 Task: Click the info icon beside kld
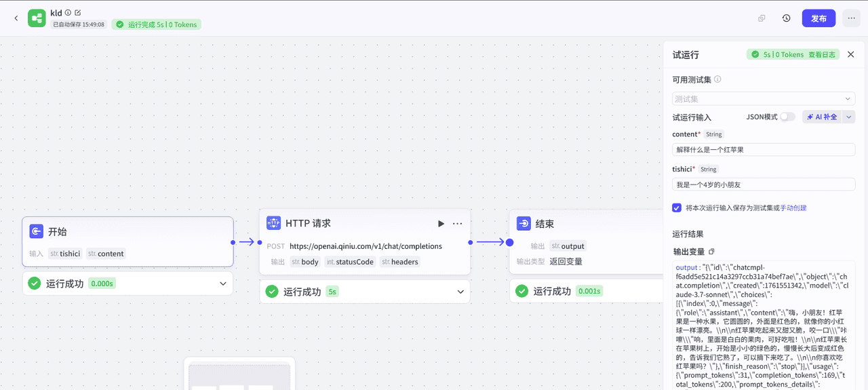[x=68, y=13]
